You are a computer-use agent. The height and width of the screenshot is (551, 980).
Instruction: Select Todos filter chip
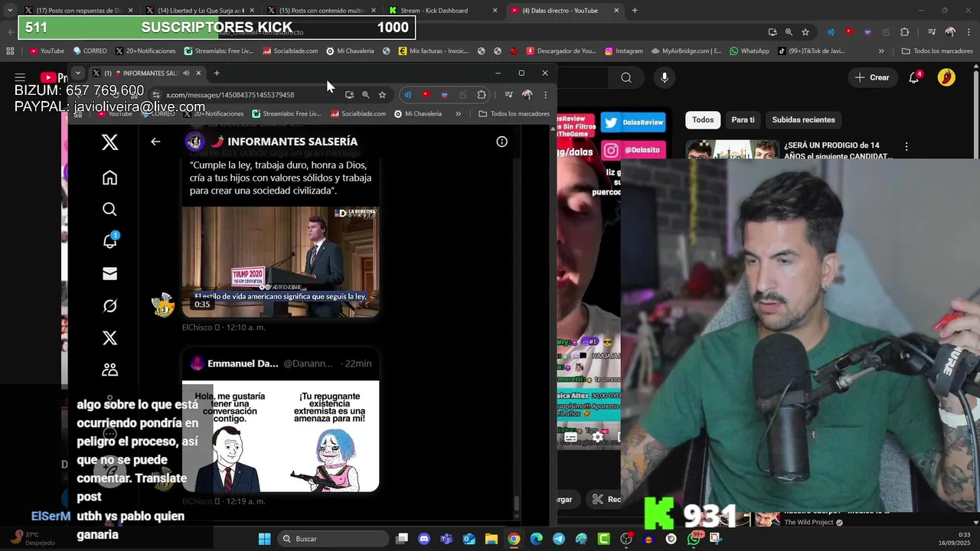coord(703,119)
